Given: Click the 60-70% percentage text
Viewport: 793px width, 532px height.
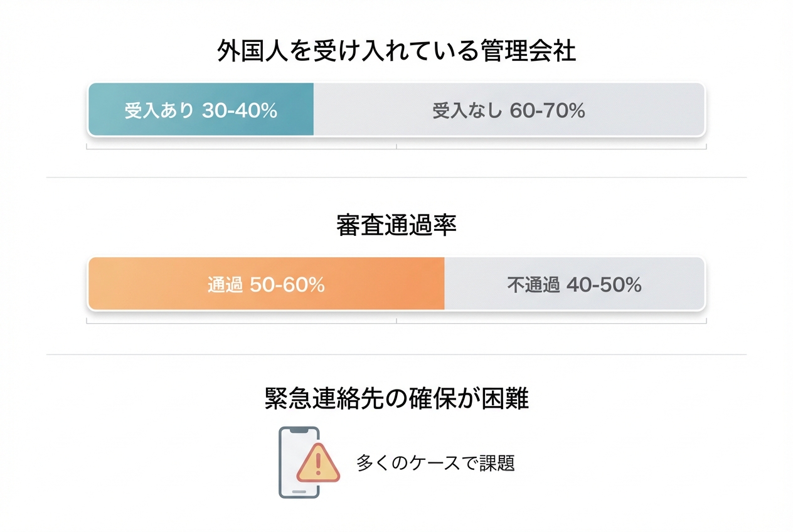Looking at the screenshot, I should [x=548, y=111].
